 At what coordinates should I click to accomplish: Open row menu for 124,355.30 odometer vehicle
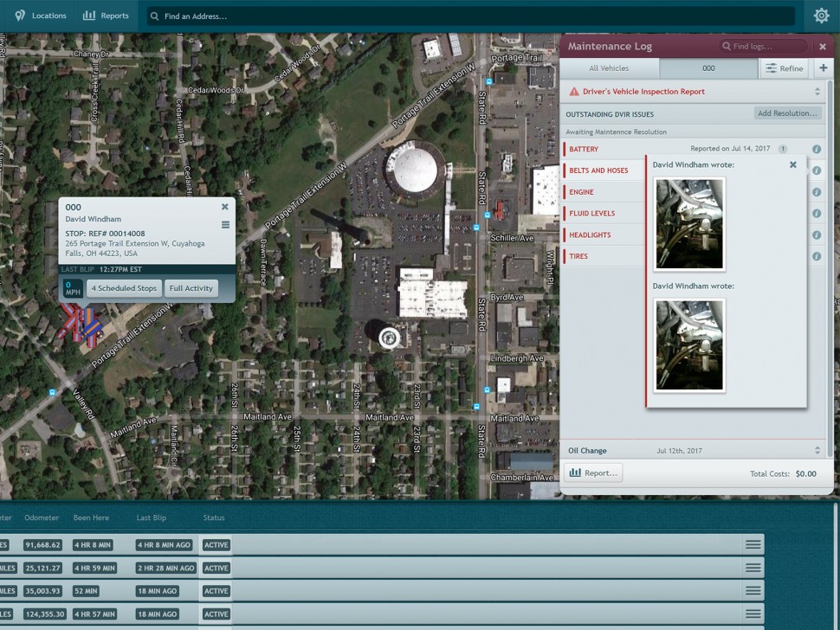[753, 614]
